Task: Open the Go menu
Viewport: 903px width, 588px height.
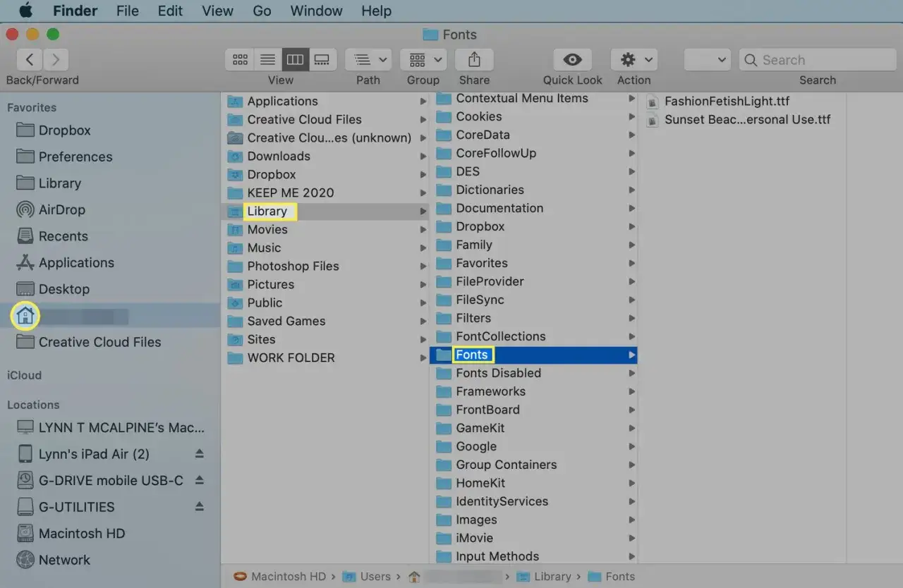Action: tap(262, 11)
